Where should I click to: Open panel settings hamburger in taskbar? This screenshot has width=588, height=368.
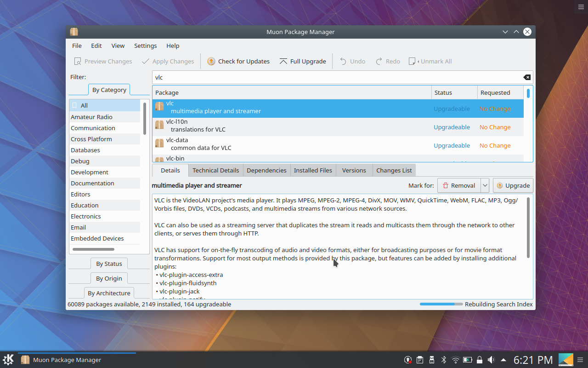581,360
